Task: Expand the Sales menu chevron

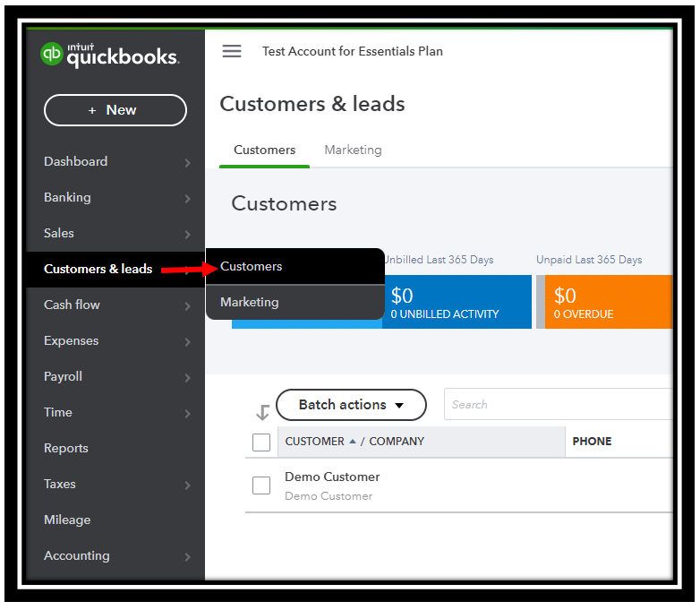Action: click(187, 234)
